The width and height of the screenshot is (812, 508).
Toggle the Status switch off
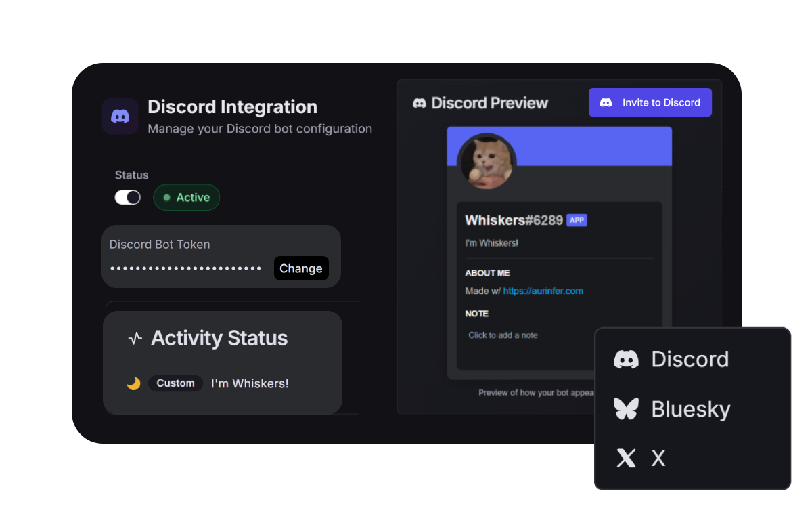(127, 197)
